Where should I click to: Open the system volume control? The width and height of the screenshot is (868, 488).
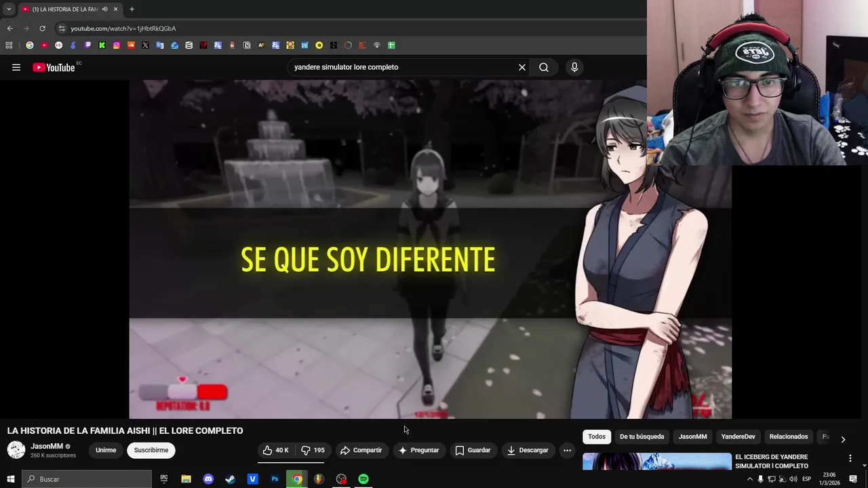(793, 479)
